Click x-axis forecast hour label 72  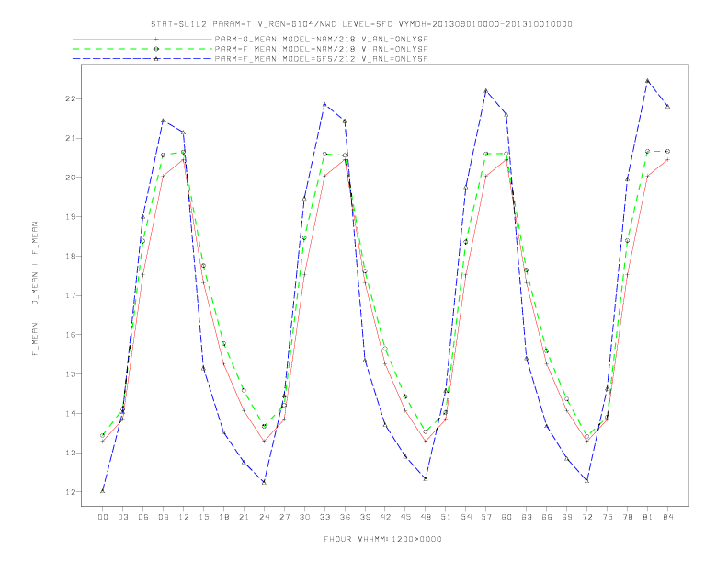587,517
